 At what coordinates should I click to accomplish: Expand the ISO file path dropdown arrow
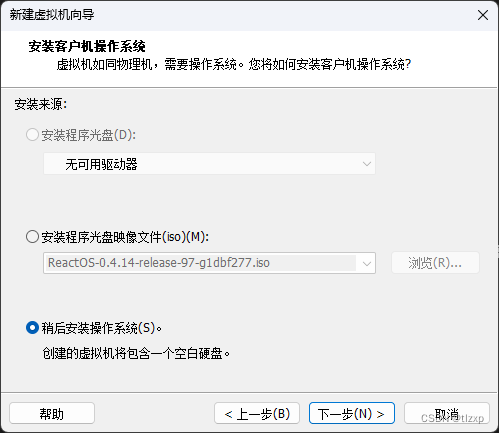[367, 263]
